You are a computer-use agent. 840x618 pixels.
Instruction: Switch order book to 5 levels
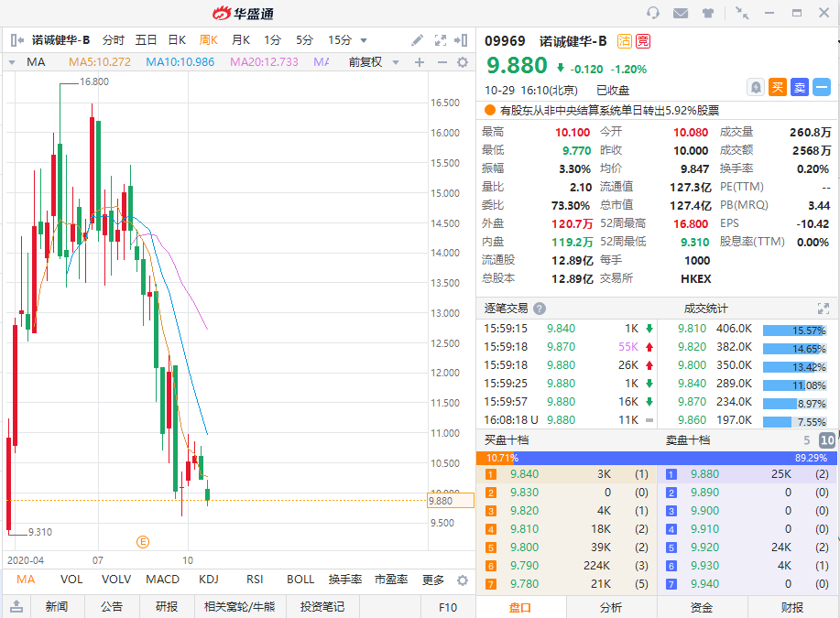[x=807, y=440]
